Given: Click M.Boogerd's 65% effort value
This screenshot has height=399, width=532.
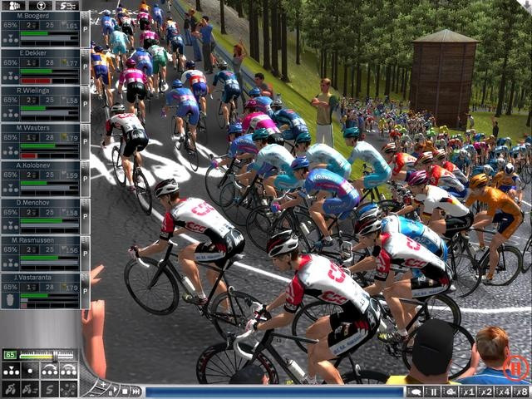Looking at the screenshot, I should click(x=11, y=25).
